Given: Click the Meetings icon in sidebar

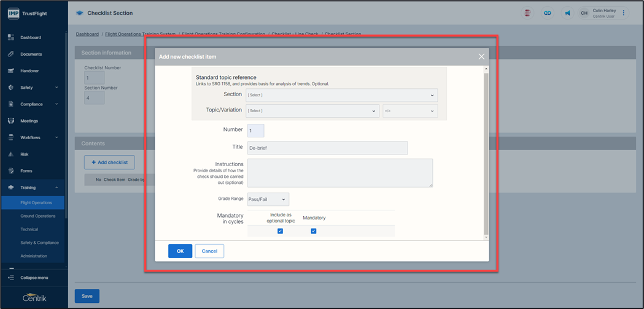Looking at the screenshot, I should [11, 121].
